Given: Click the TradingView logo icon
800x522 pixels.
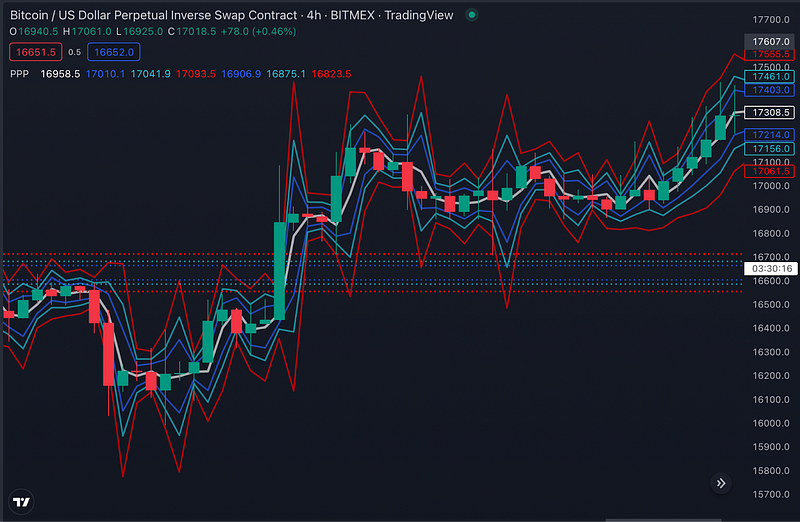Looking at the screenshot, I should pos(21,502).
